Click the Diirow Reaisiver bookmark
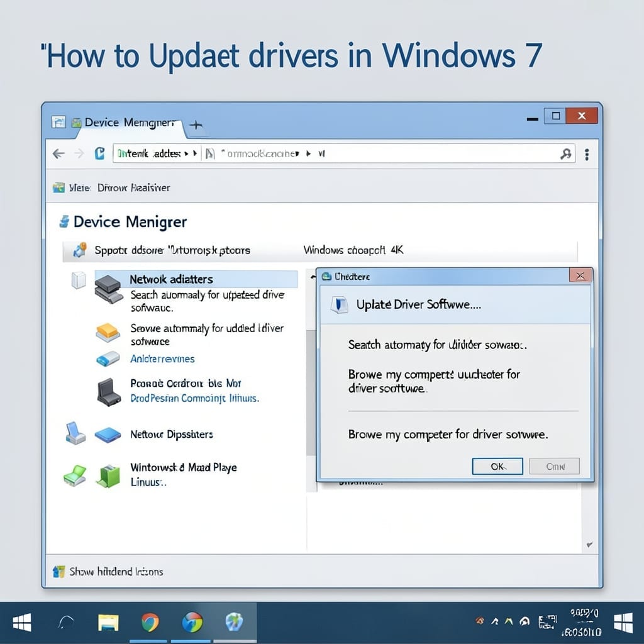This screenshot has width=644, height=644. click(133, 188)
